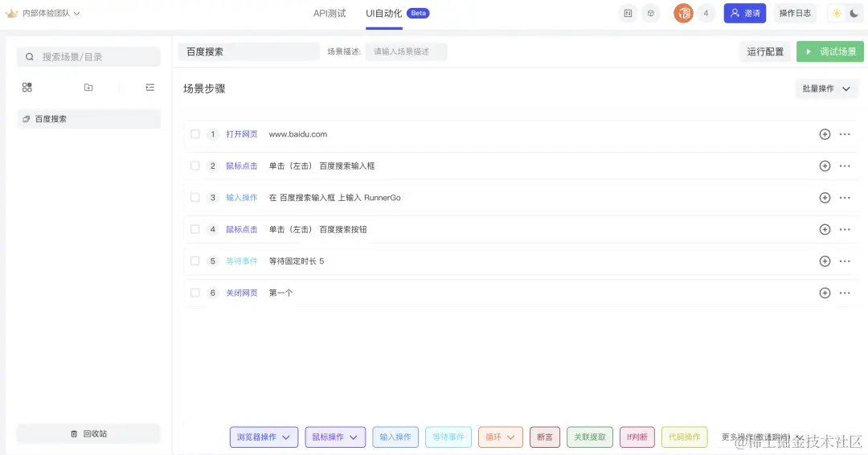Image resolution: width=868 pixels, height=455 pixels.
Task: Click the www.baidu.com text in step 1
Action: tap(298, 134)
